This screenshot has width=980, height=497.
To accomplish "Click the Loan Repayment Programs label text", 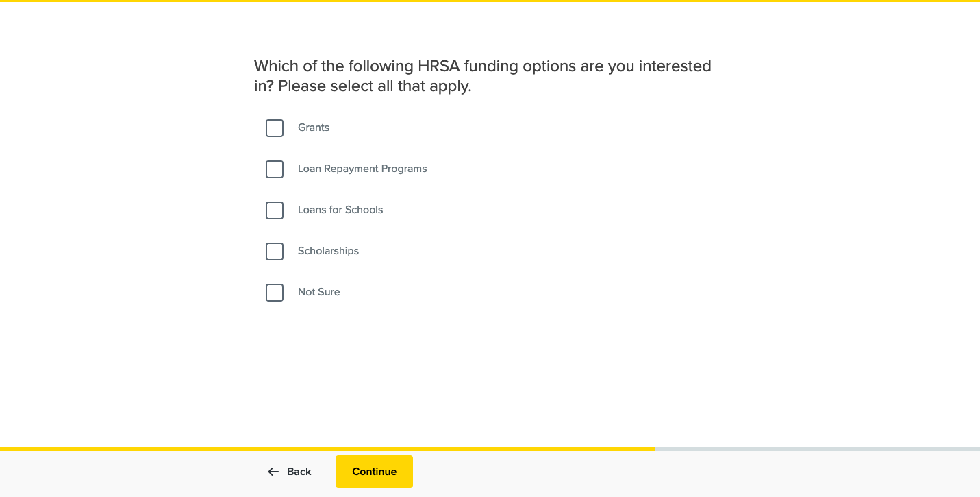I will pos(362,169).
